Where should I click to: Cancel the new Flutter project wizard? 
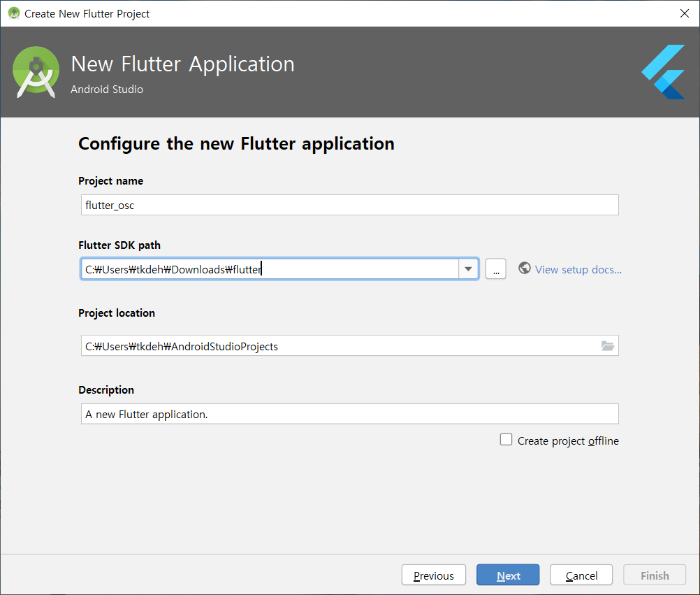(x=581, y=575)
